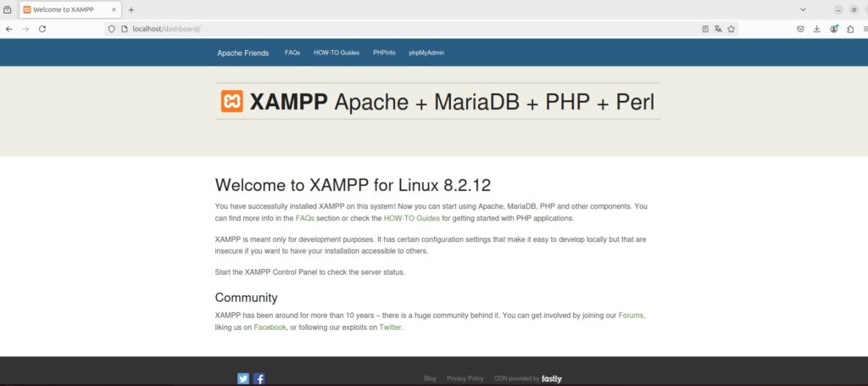Open PHPInfo in the navbar
868x386 pixels.
click(384, 53)
